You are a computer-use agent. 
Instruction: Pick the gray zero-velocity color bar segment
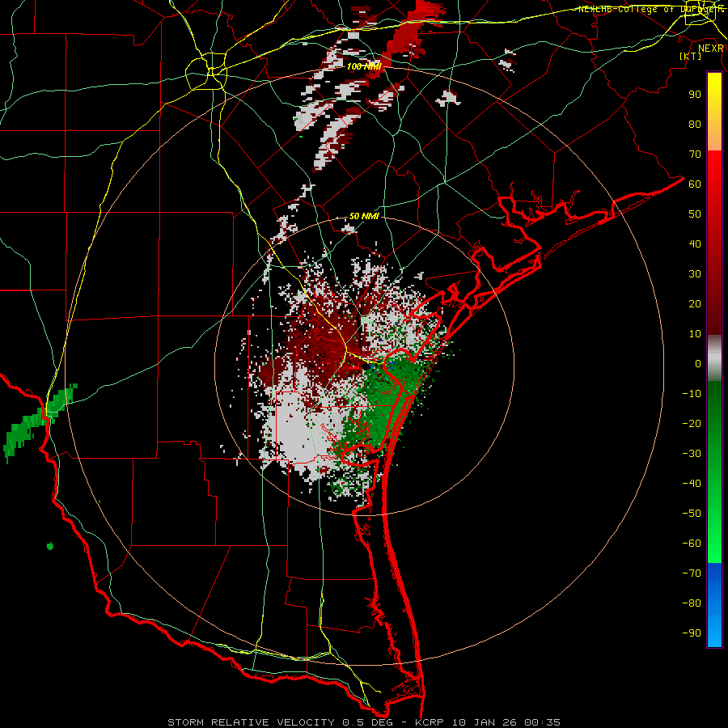714,358
